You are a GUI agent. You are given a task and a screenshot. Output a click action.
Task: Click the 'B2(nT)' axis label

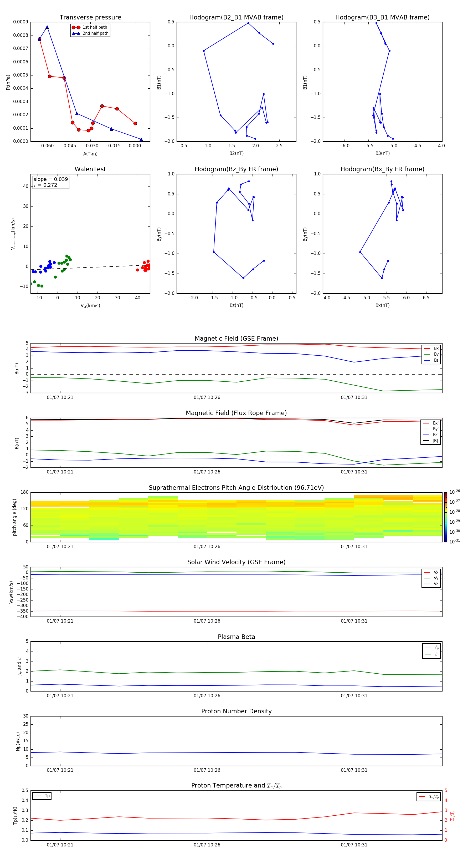pos(236,153)
